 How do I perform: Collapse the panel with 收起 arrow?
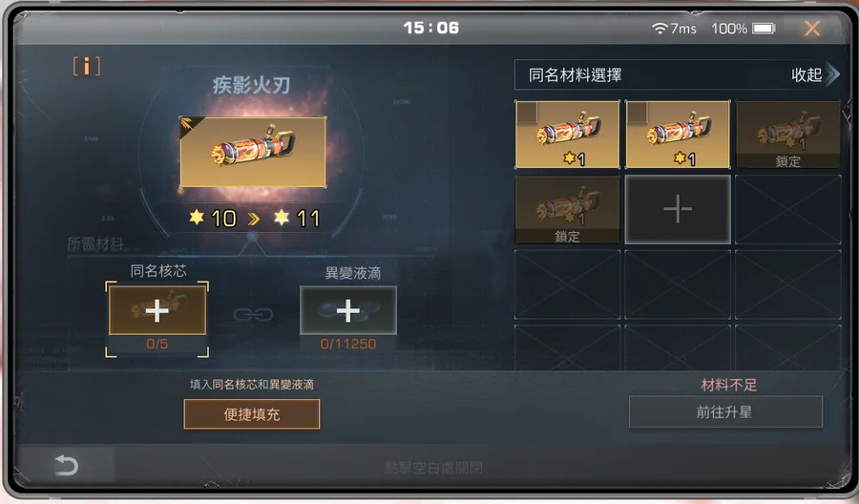[x=815, y=74]
